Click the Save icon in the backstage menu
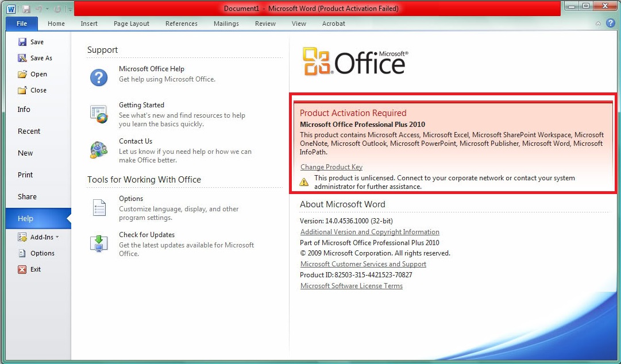Image resolution: width=621 pixels, height=364 pixels. coord(22,42)
